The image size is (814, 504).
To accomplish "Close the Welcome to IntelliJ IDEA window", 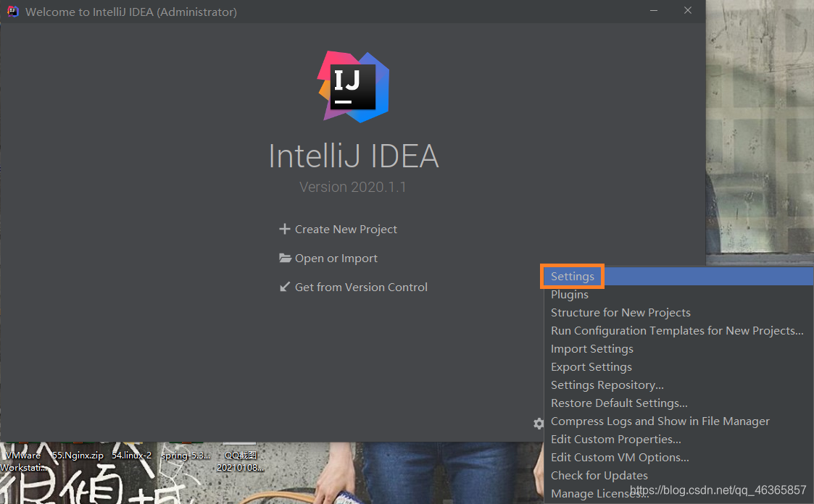I will point(688,11).
